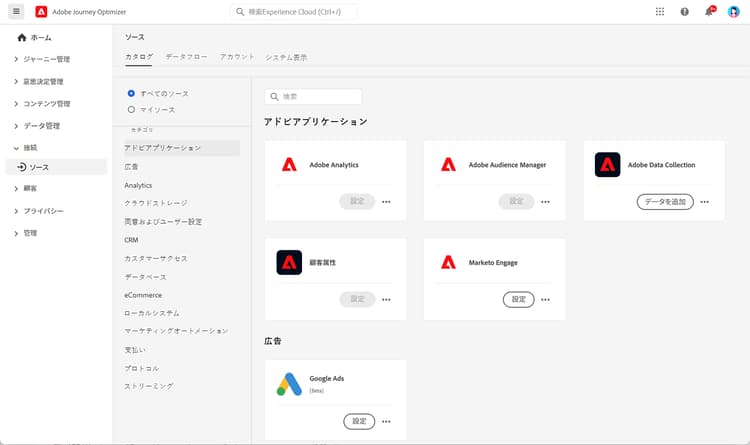Focus the Experience Cloud search field

pyautogui.click(x=294, y=11)
